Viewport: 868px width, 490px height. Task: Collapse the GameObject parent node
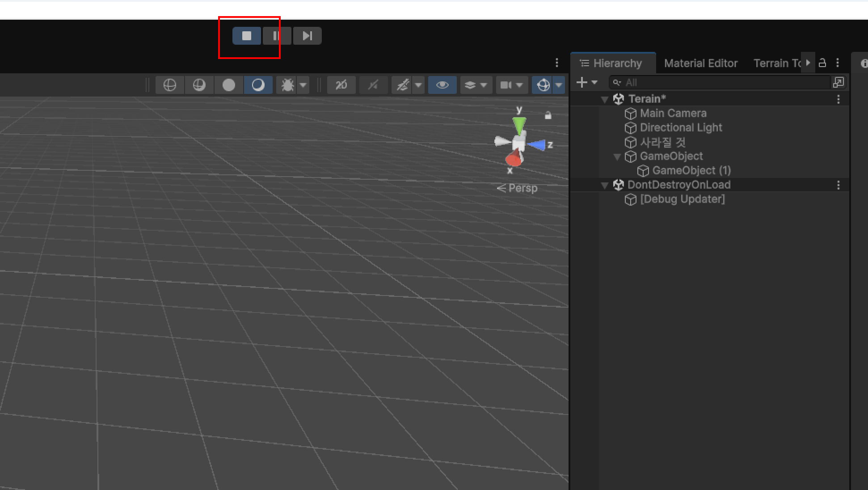click(x=617, y=156)
